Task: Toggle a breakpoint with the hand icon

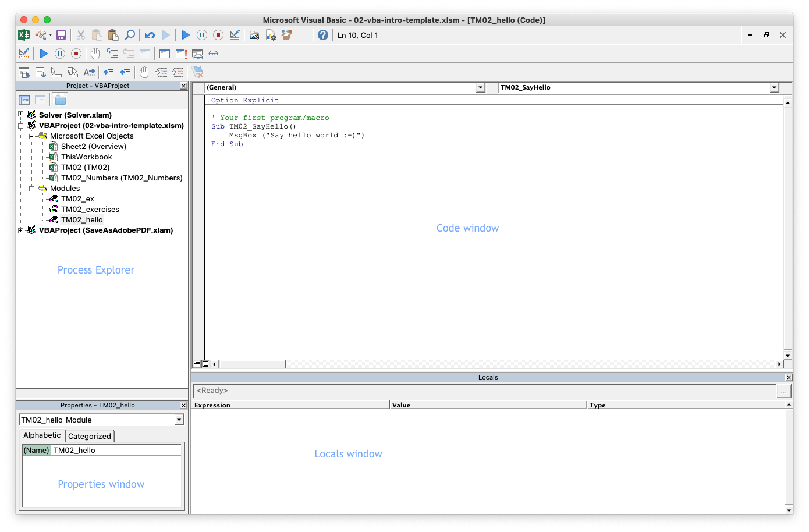Action: pos(95,53)
